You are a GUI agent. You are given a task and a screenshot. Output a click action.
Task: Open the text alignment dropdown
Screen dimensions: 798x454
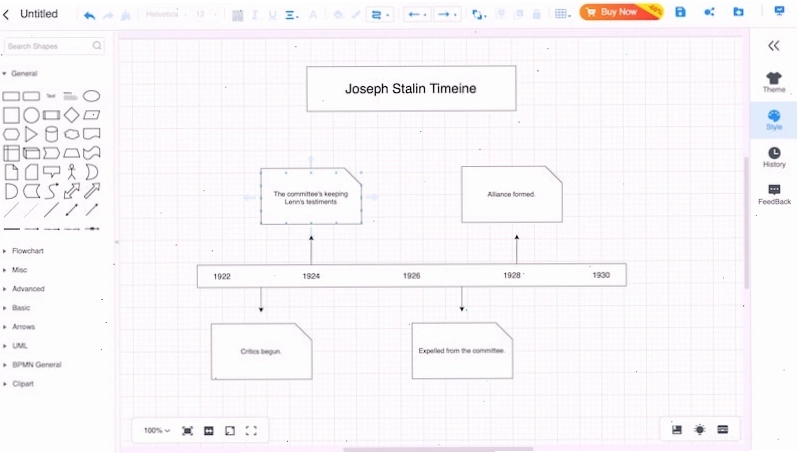click(x=291, y=15)
